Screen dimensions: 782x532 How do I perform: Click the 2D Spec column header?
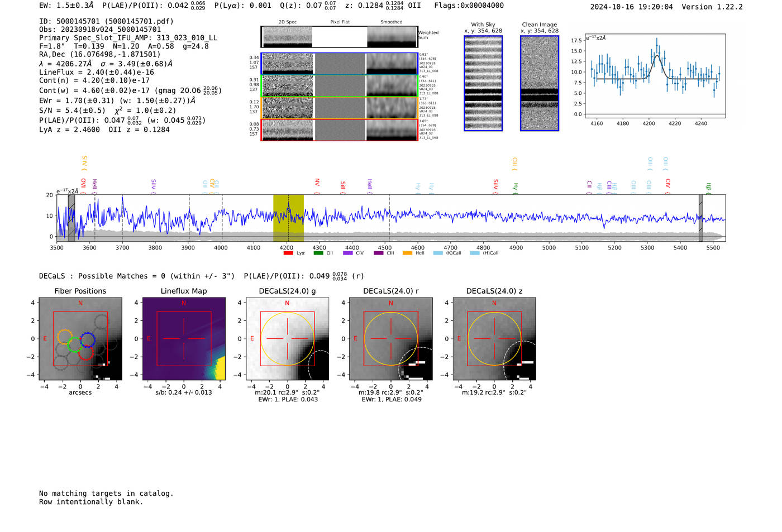(x=288, y=22)
